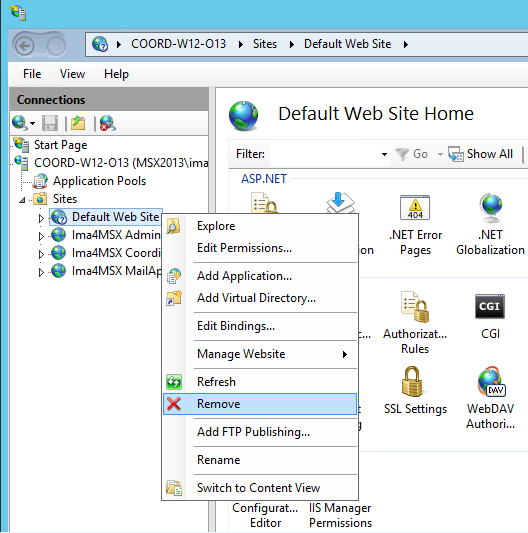Open dropdown arrow beside create connection icon
Screen dimensions: 528x533
point(32,123)
